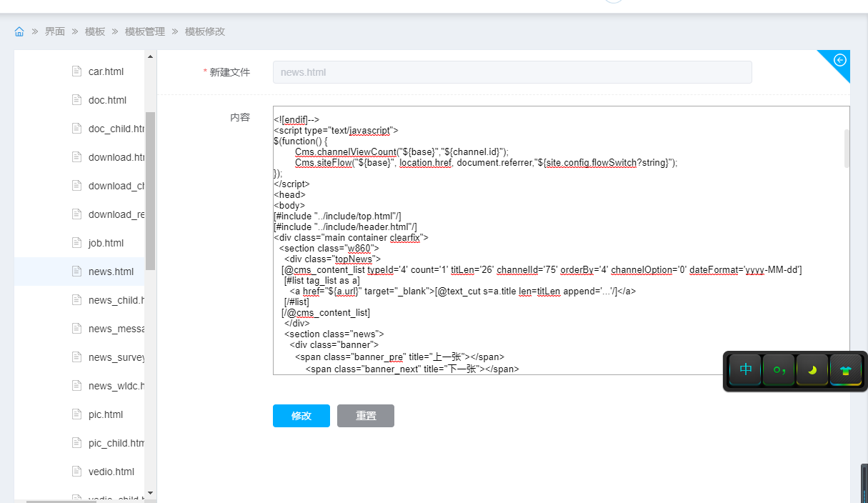Toggle Chinese input mode 中 icon
The image size is (868, 503).
745,370
